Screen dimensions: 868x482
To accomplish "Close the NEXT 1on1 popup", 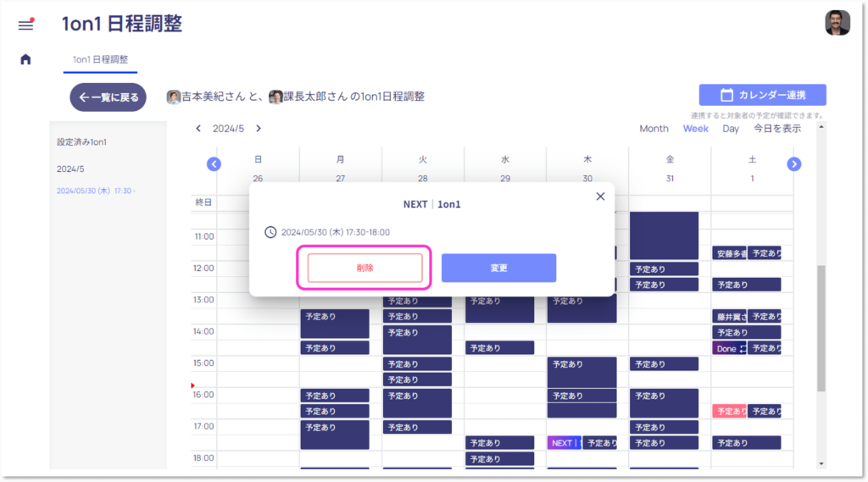I will [x=600, y=197].
